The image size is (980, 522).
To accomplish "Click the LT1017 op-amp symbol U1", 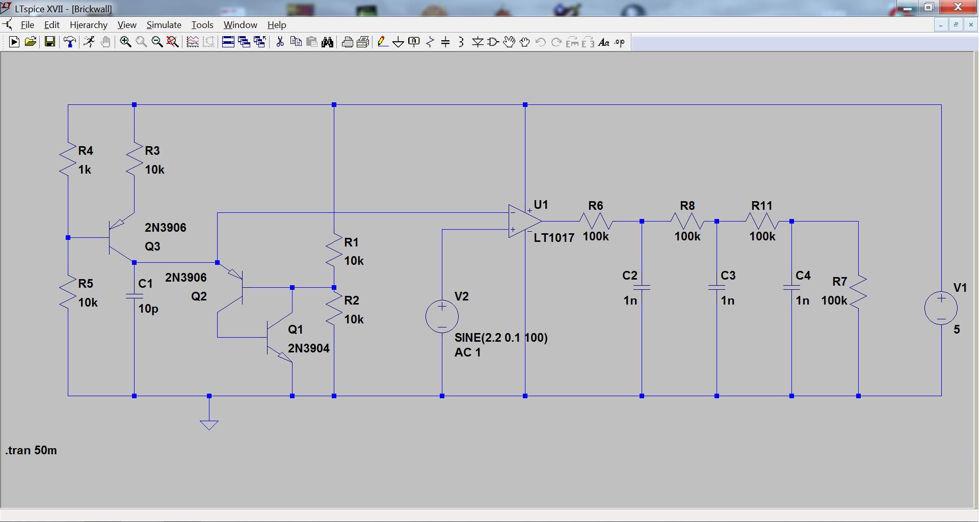I will [x=525, y=221].
